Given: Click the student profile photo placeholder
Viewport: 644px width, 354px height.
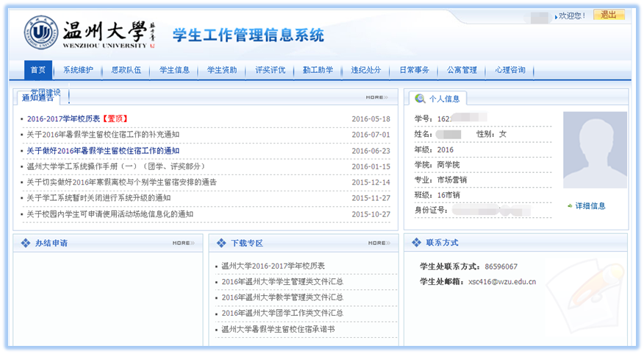Looking at the screenshot, I should (595, 149).
